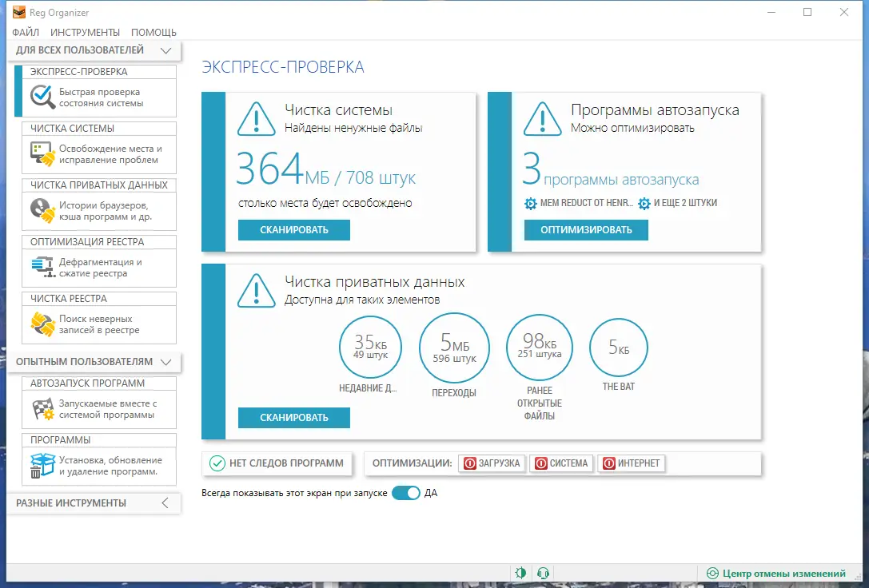Click the 98 КБ РАНЕЕ ОТКРЫТЫЕ ФАЙЛЫ circle

(x=540, y=348)
